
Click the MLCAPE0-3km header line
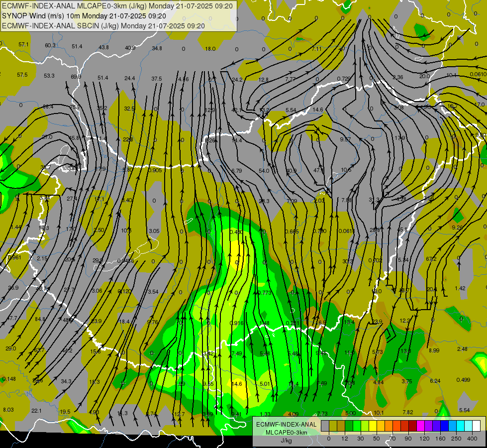click(x=117, y=6)
